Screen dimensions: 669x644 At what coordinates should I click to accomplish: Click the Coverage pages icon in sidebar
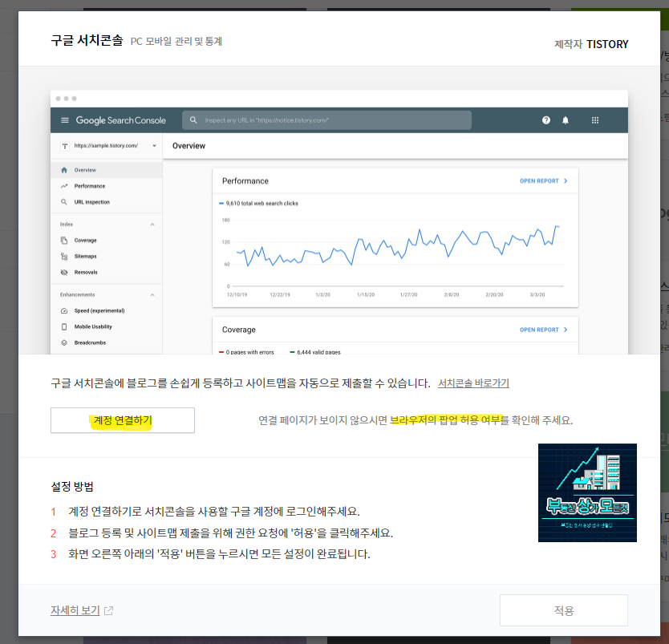pyautogui.click(x=64, y=240)
